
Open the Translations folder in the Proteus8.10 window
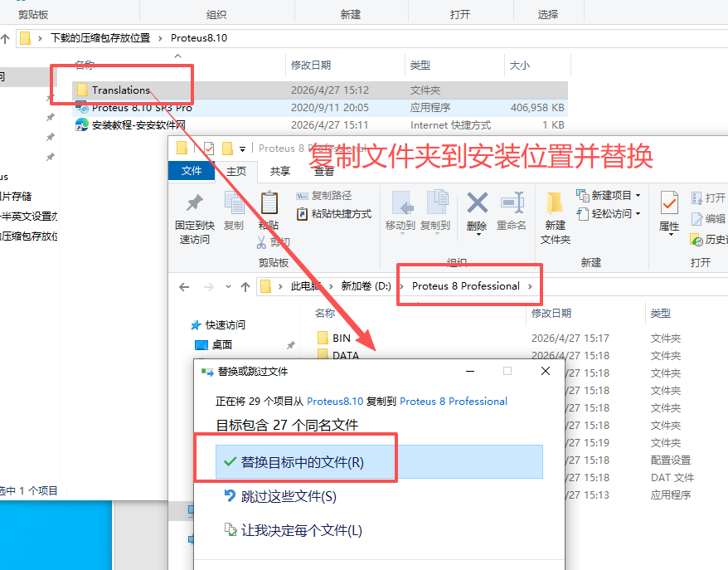click(120, 90)
